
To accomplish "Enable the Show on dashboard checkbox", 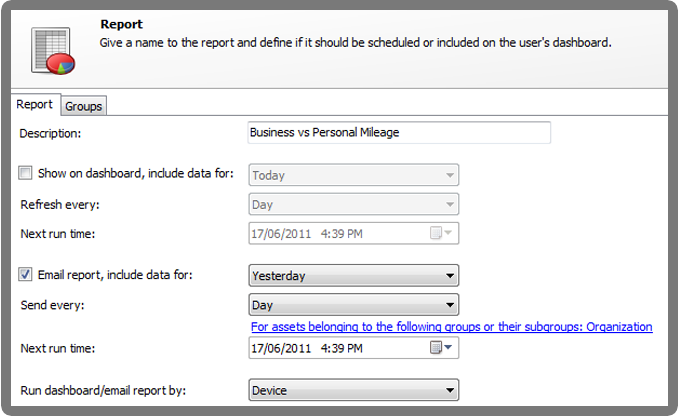I will [26, 173].
